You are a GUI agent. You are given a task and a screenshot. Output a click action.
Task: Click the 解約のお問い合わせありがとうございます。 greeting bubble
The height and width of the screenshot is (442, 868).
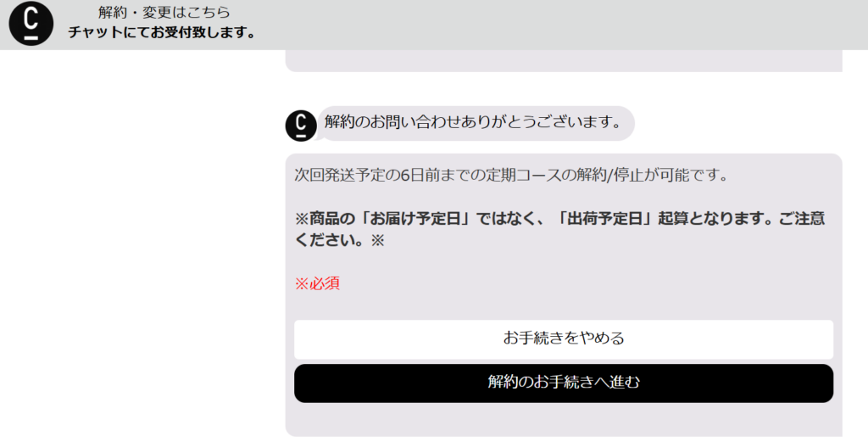point(476,123)
